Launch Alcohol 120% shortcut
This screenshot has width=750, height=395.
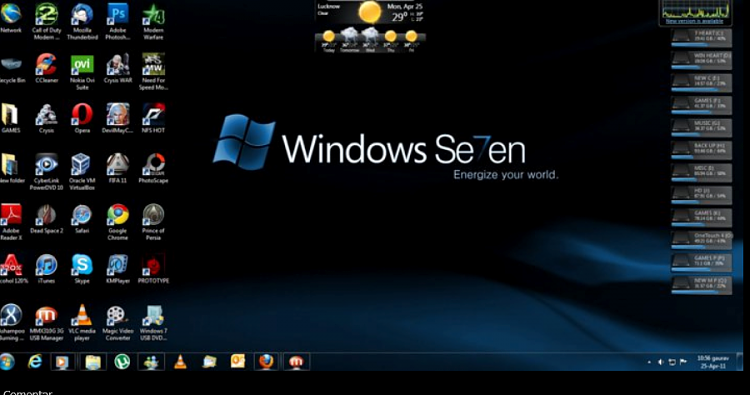tap(13, 269)
